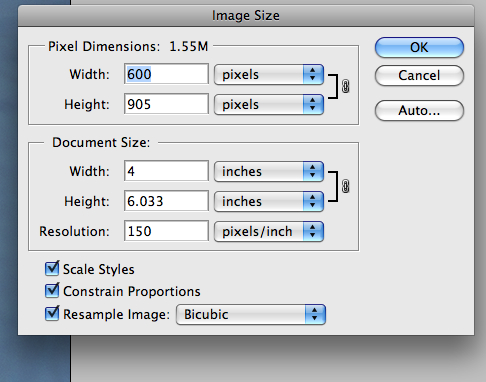Click the document Width field showing 4
This screenshot has height=382, width=486.
point(166,171)
